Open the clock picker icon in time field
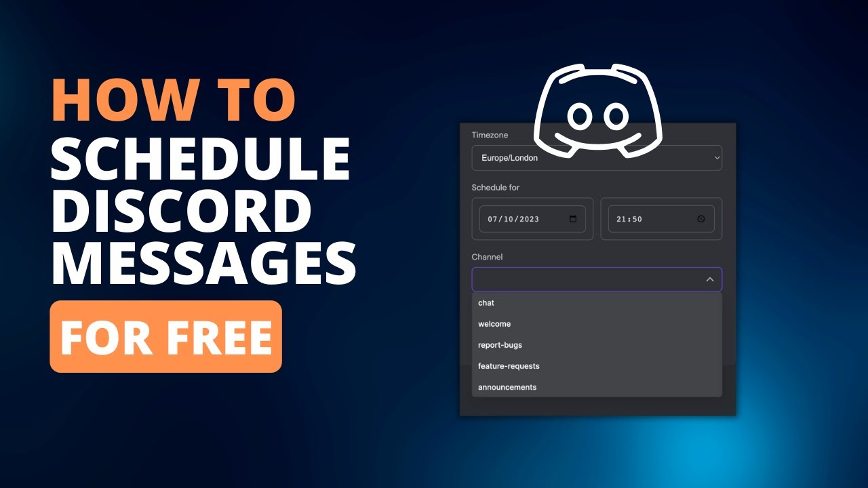This screenshot has width=868, height=488. pyautogui.click(x=701, y=219)
